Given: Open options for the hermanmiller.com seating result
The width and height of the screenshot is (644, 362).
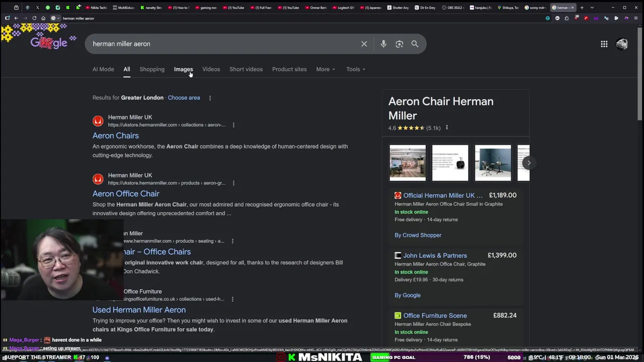Looking at the screenshot, I should [232, 241].
